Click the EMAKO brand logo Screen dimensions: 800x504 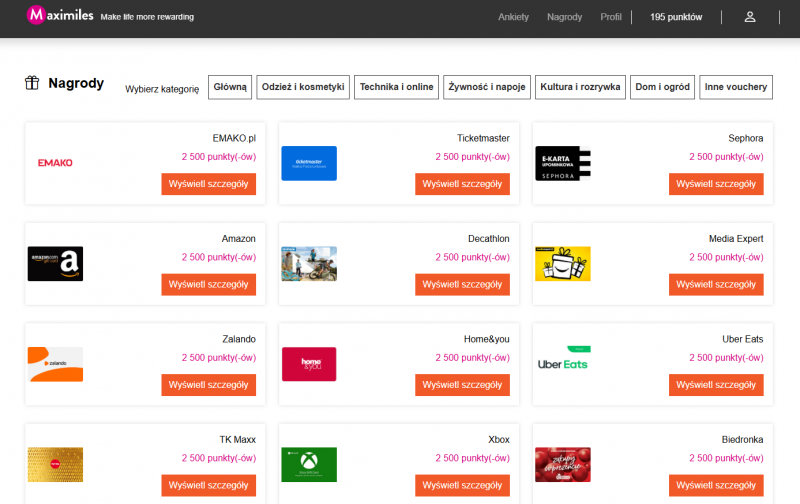click(x=55, y=163)
